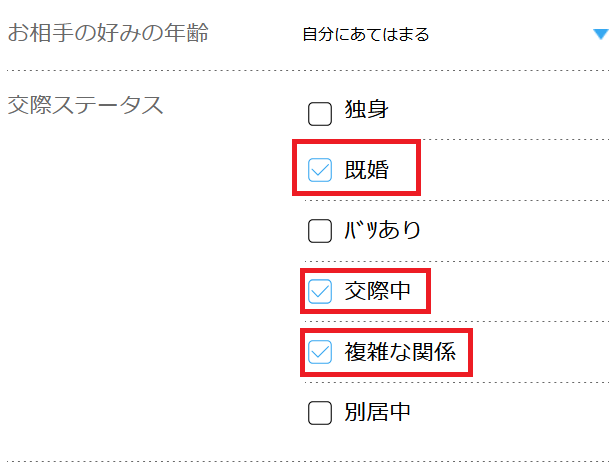Enable the バツあり checkbox
This screenshot has width=616, height=466.
(320, 231)
